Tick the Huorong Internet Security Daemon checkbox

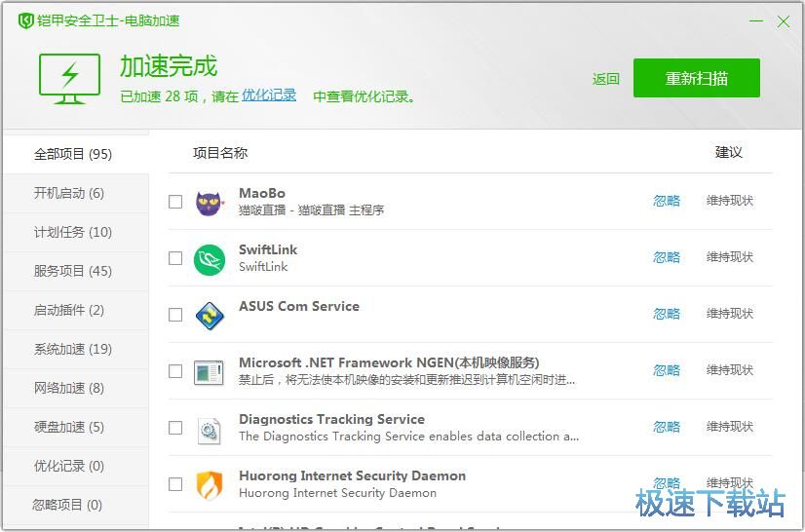pos(175,483)
